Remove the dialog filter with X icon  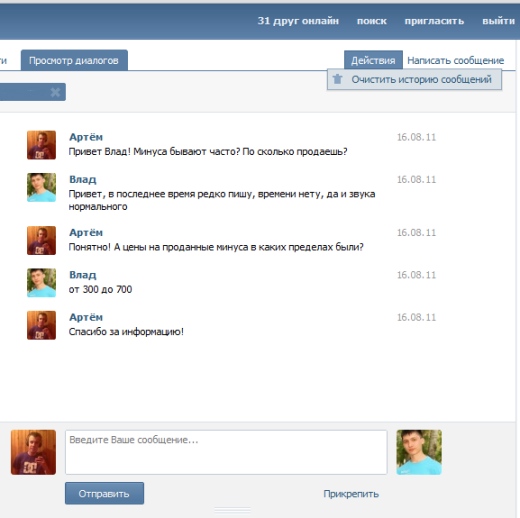pyautogui.click(x=55, y=92)
